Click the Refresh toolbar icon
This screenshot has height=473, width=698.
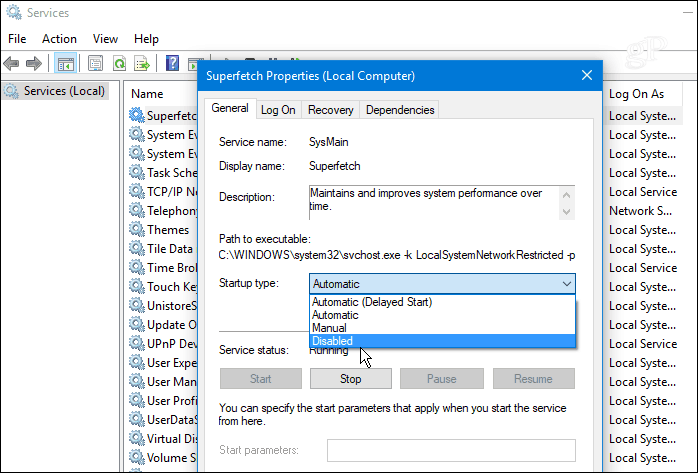[x=119, y=64]
